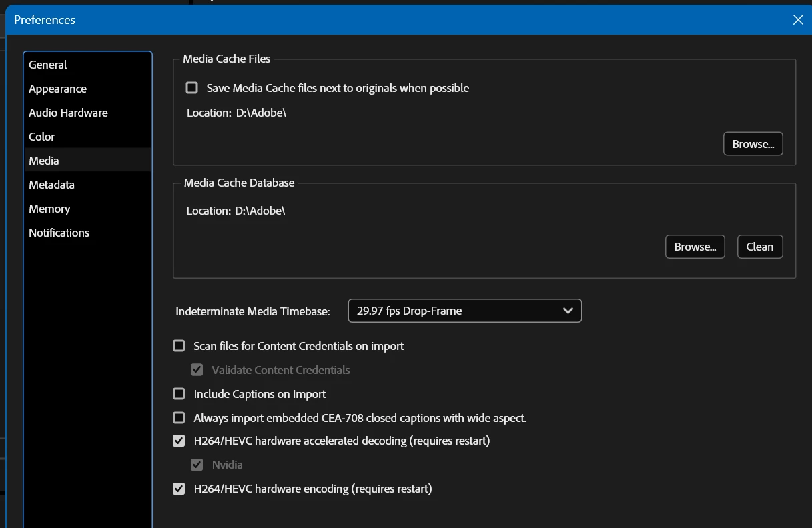Clean the Media Cache Database
The height and width of the screenshot is (528, 812).
tap(759, 247)
